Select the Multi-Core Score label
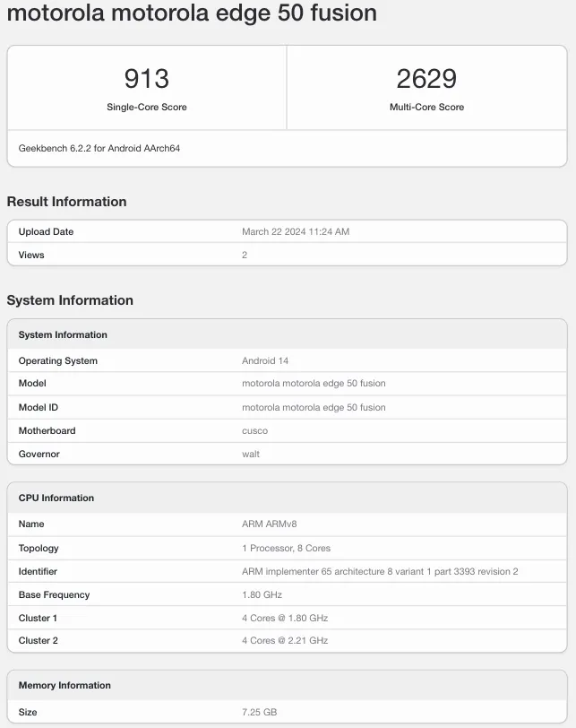This screenshot has height=728, width=576. [426, 107]
